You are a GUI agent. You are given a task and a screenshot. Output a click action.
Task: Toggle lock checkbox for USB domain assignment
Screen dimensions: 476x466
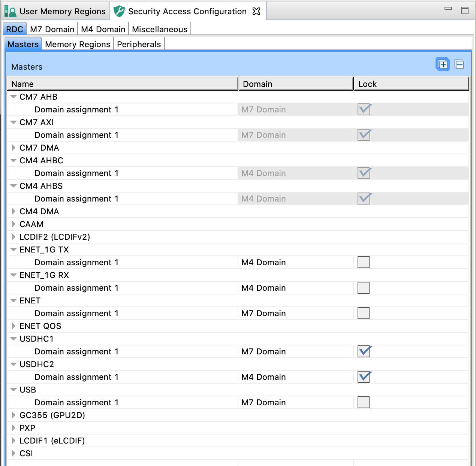tap(363, 402)
